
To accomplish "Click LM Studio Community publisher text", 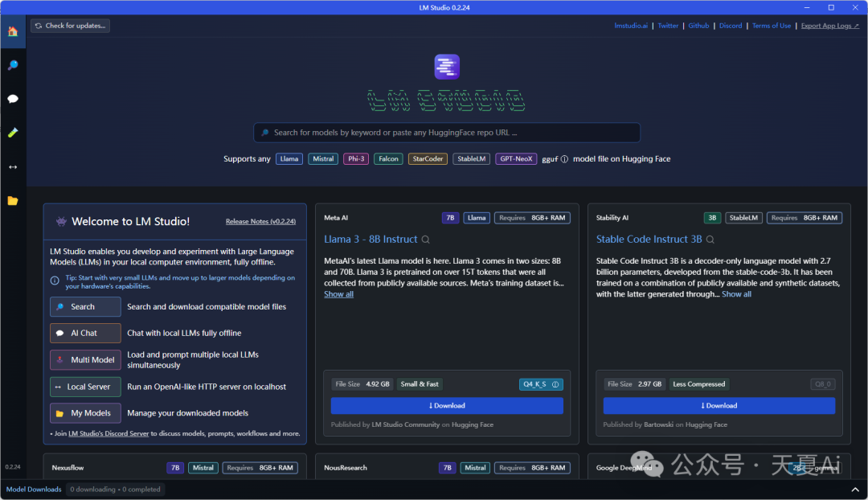I will 405,424.
